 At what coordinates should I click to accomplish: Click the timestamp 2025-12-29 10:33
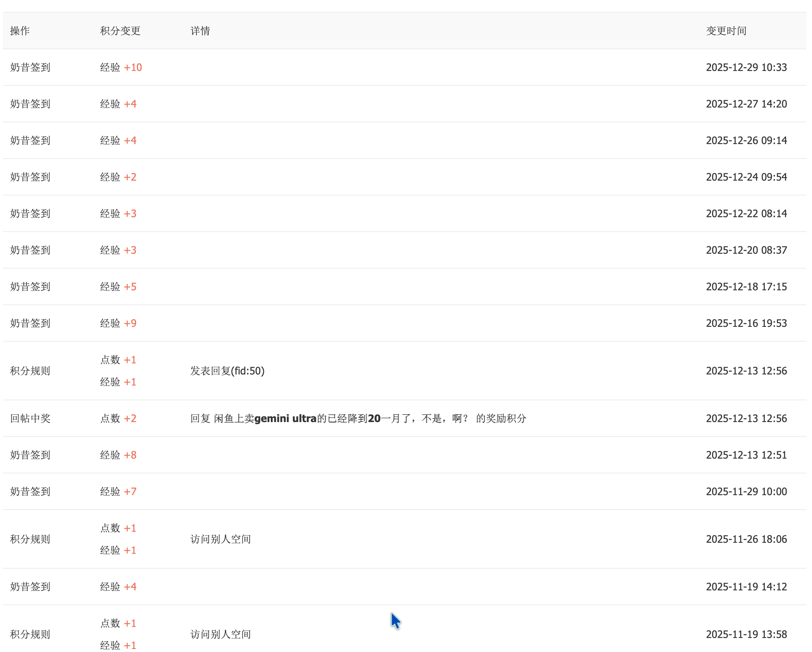(x=746, y=68)
